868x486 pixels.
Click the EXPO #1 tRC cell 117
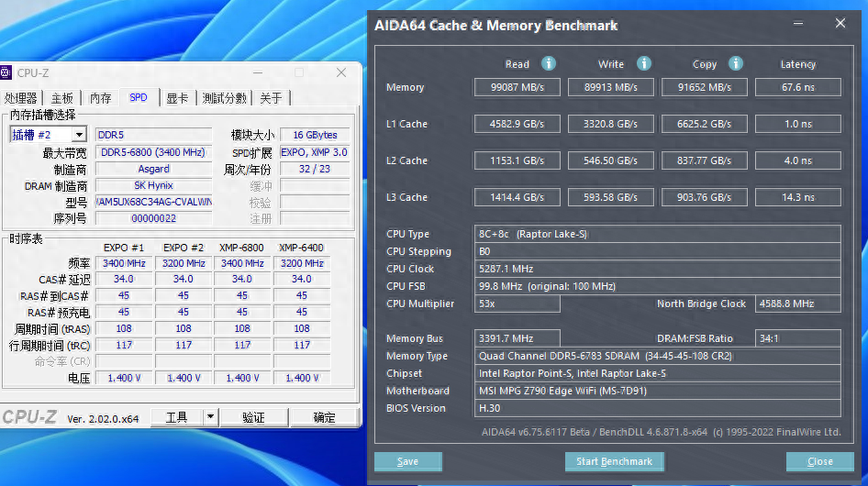tap(124, 345)
